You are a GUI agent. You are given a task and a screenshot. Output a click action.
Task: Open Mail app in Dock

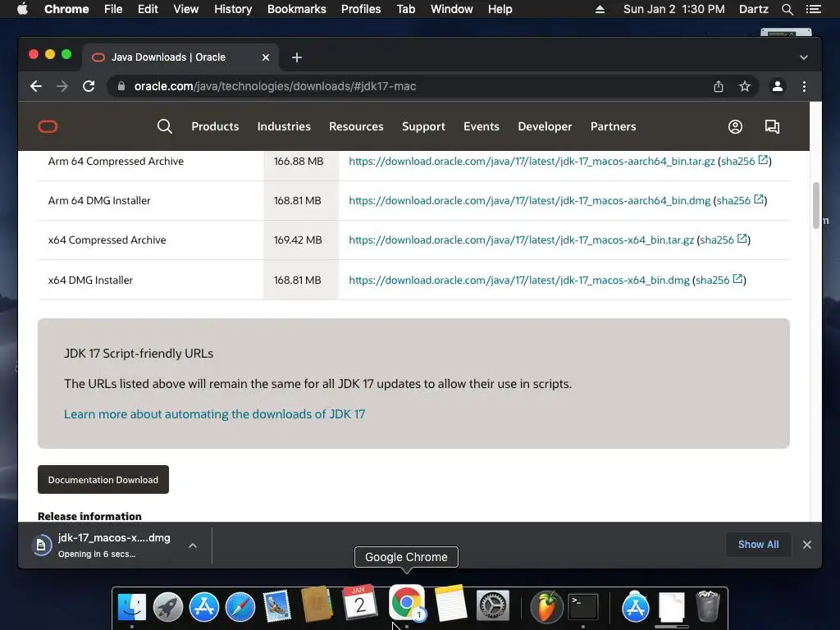coord(277,606)
